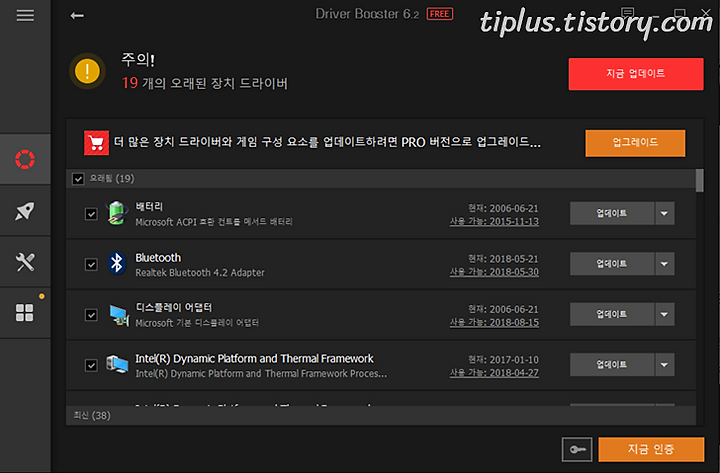Click the PRO upgrade banner text

327,142
